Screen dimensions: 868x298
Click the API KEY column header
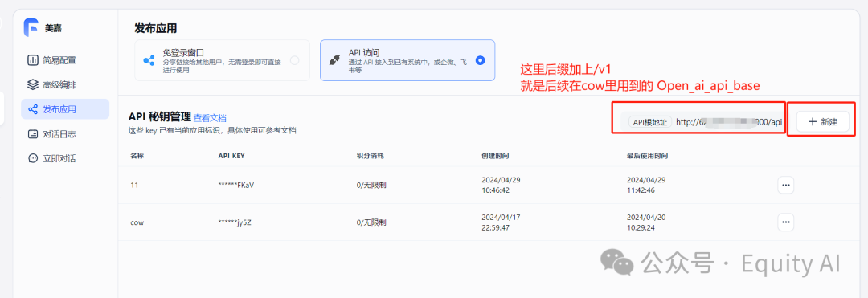pos(231,156)
